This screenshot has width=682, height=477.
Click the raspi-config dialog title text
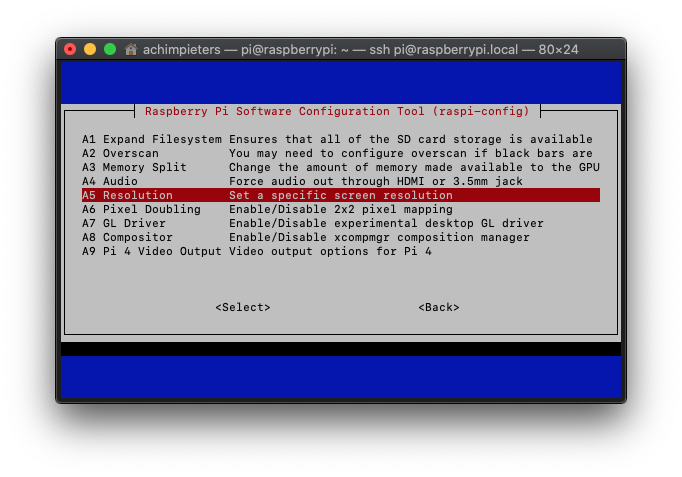pyautogui.click(x=337, y=111)
